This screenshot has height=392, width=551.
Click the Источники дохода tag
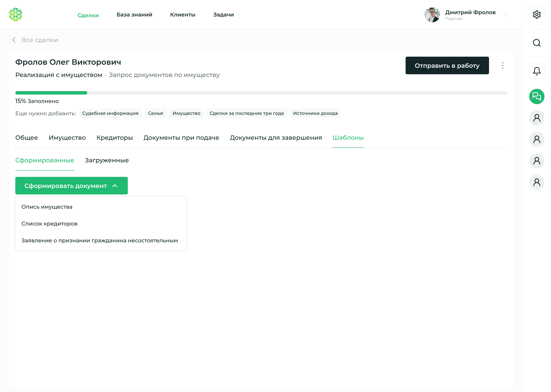315,113
